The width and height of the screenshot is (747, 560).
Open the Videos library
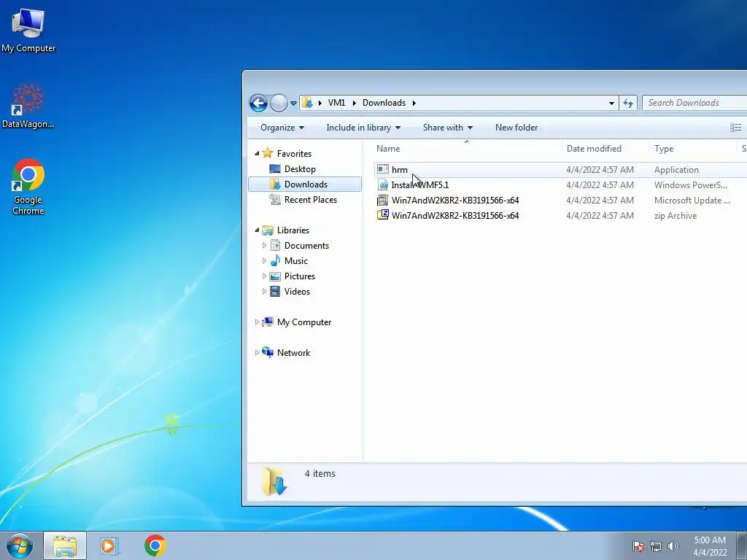pos(297,292)
